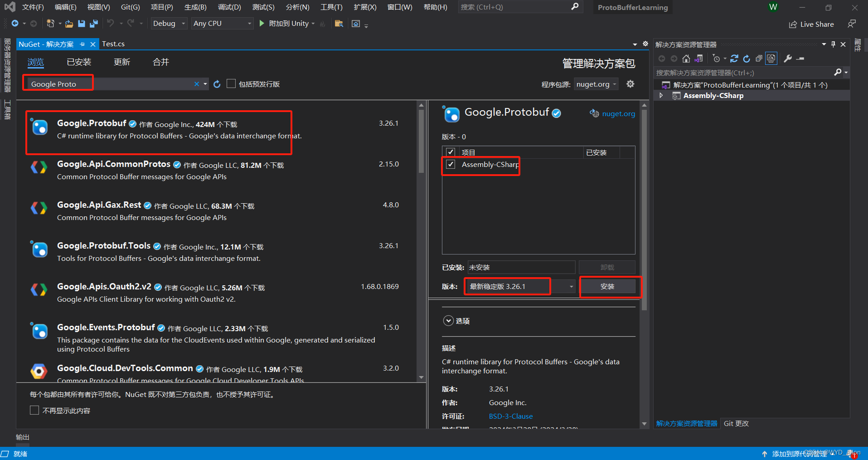Click the Save floppy disk icon

(x=82, y=24)
